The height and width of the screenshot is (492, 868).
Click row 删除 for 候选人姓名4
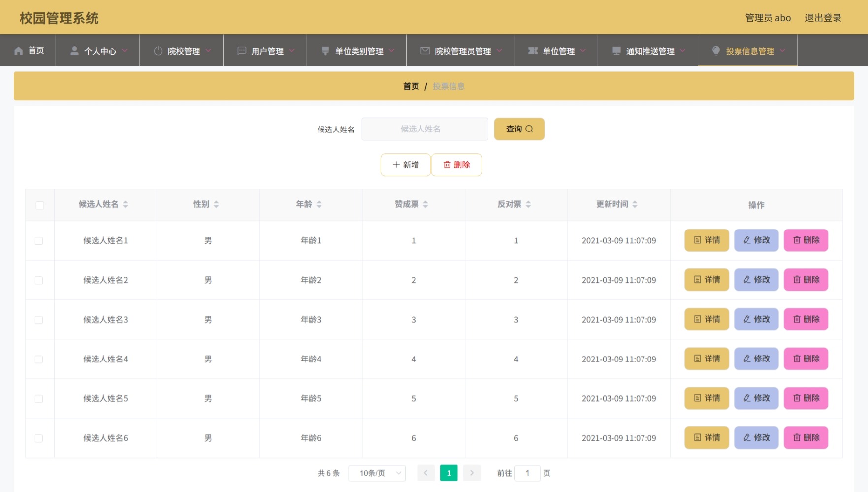pyautogui.click(x=806, y=359)
